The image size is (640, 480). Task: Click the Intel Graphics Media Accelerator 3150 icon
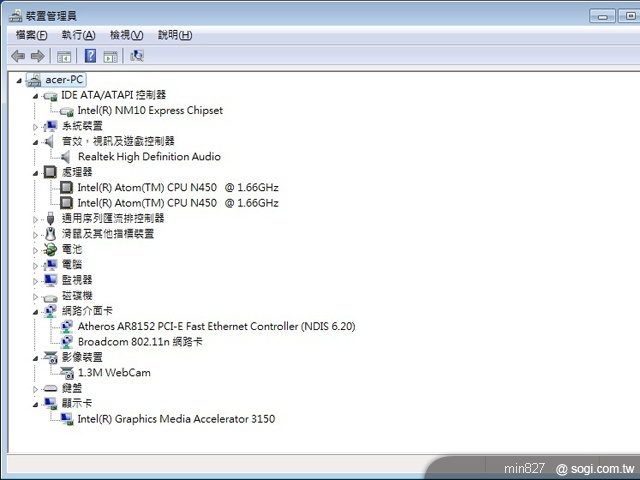point(67,419)
